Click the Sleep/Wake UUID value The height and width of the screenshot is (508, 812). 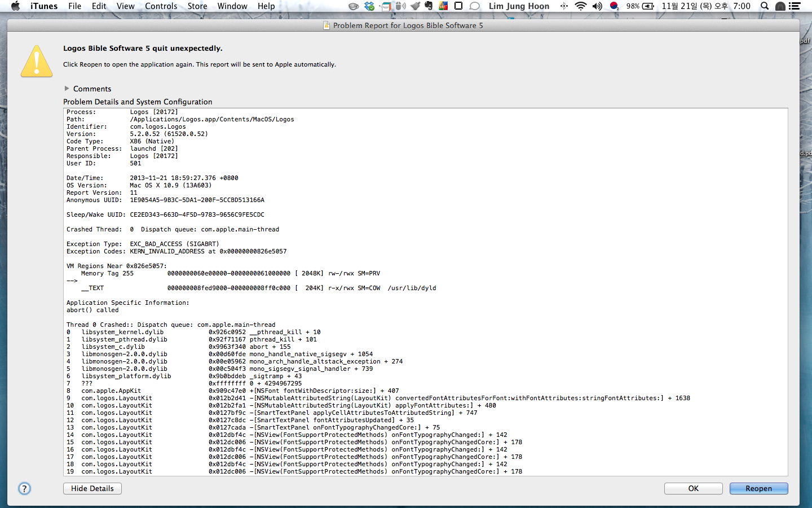[197, 214]
